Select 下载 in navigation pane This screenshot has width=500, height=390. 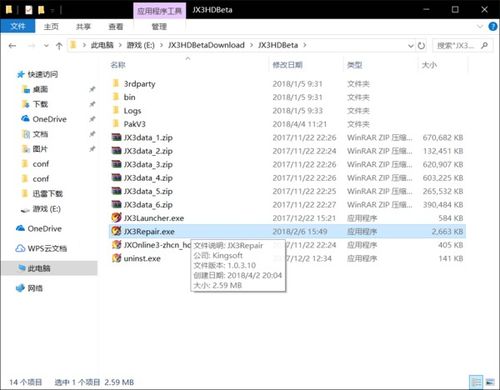pos(40,104)
